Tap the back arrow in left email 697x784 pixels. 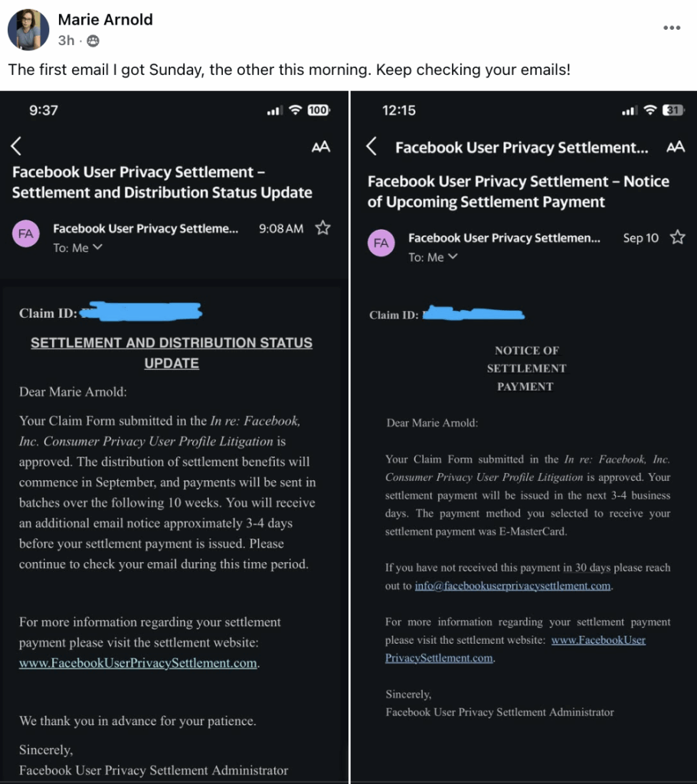(17, 146)
